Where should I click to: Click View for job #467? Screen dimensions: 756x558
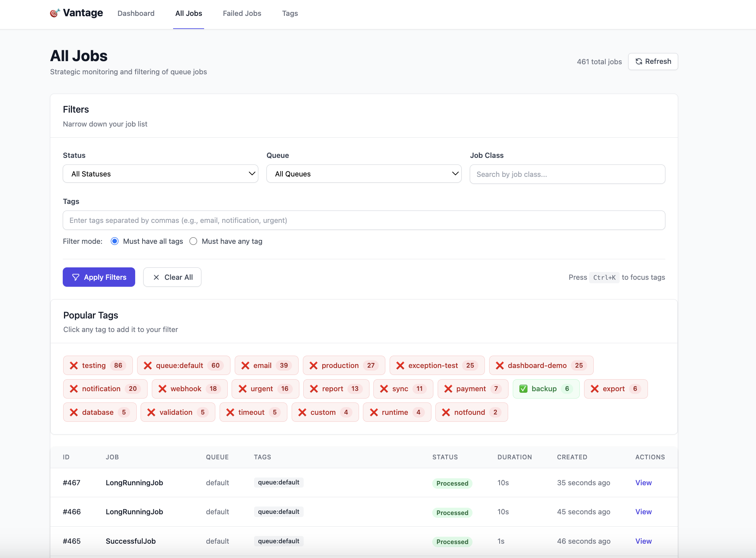[643, 483]
